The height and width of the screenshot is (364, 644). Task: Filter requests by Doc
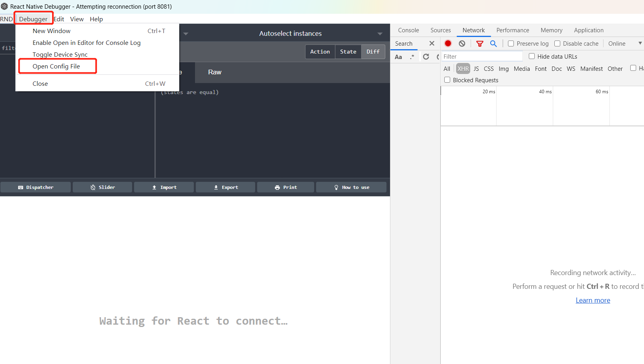click(557, 68)
